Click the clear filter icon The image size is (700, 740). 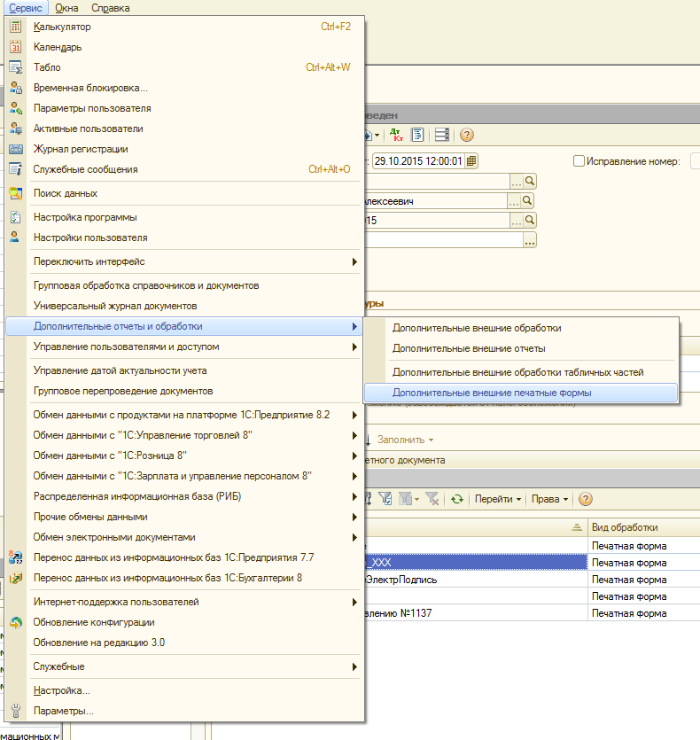(x=433, y=499)
